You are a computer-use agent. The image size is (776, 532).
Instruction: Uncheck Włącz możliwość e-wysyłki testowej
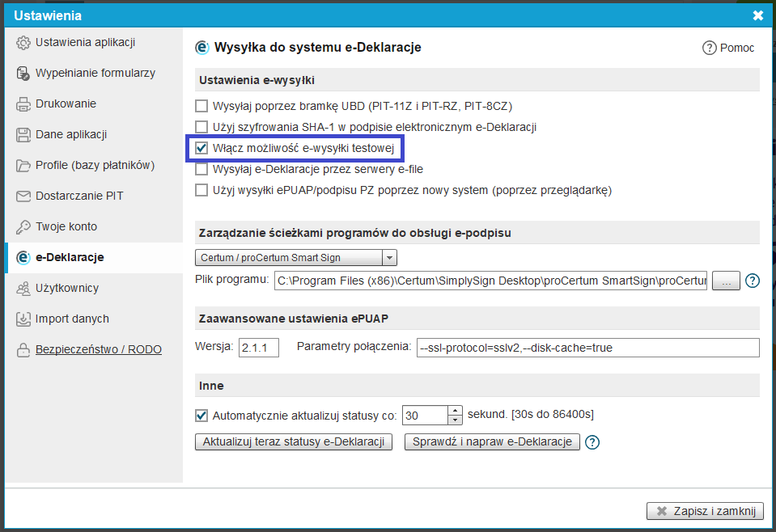[x=201, y=149]
